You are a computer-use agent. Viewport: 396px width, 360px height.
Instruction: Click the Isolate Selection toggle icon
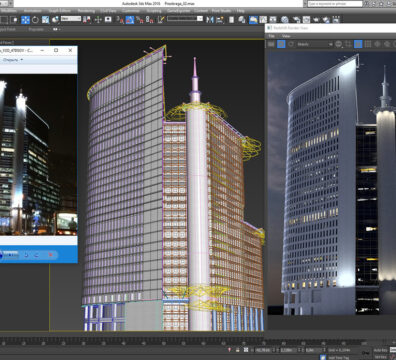point(229,350)
